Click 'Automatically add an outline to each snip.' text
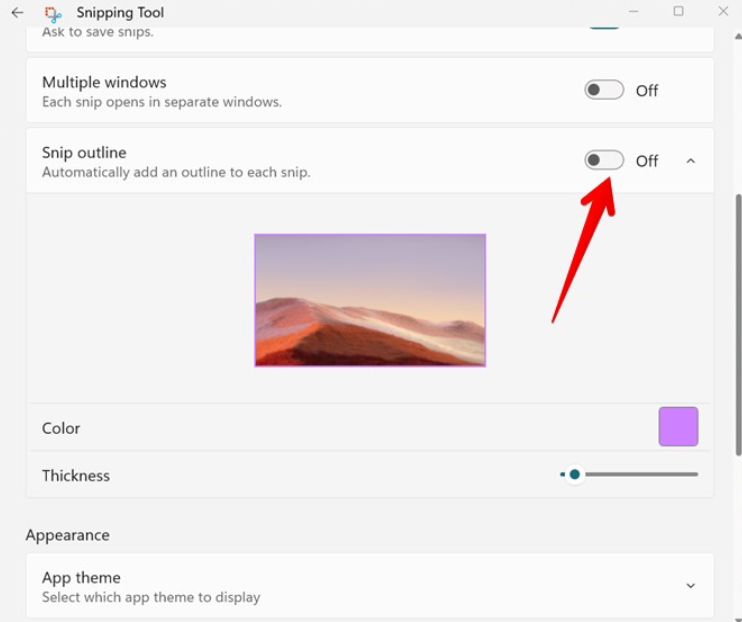This screenshot has height=622, width=742. [176, 172]
